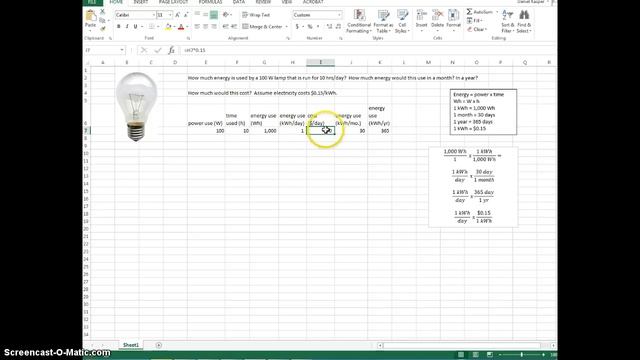
Task: Toggle Align Right
Action: tap(214, 27)
